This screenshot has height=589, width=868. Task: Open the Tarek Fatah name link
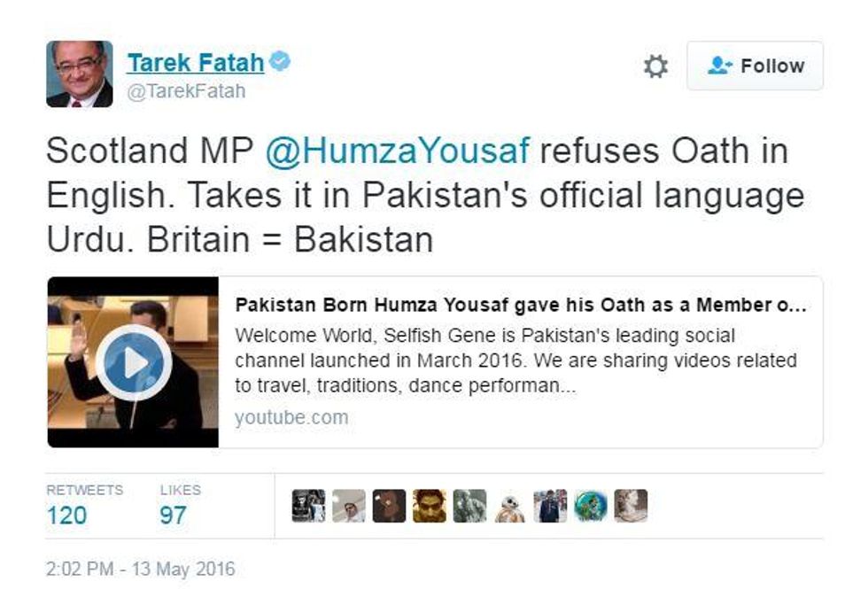coord(196,63)
